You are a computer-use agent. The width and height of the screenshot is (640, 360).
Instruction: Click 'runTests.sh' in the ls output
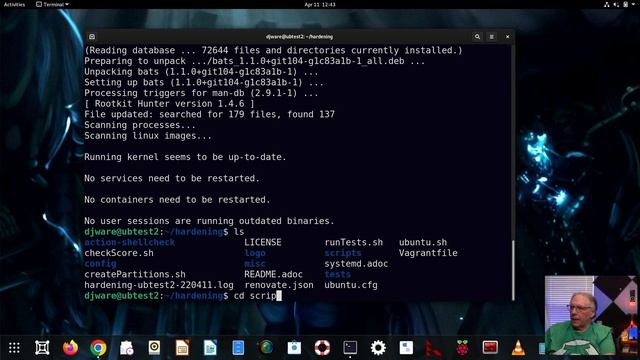tap(353, 242)
